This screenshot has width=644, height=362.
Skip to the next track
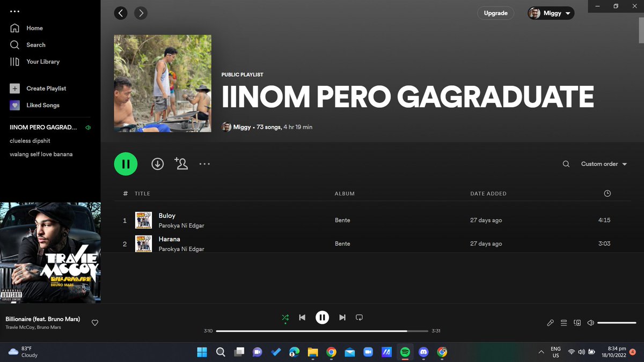[x=342, y=317]
